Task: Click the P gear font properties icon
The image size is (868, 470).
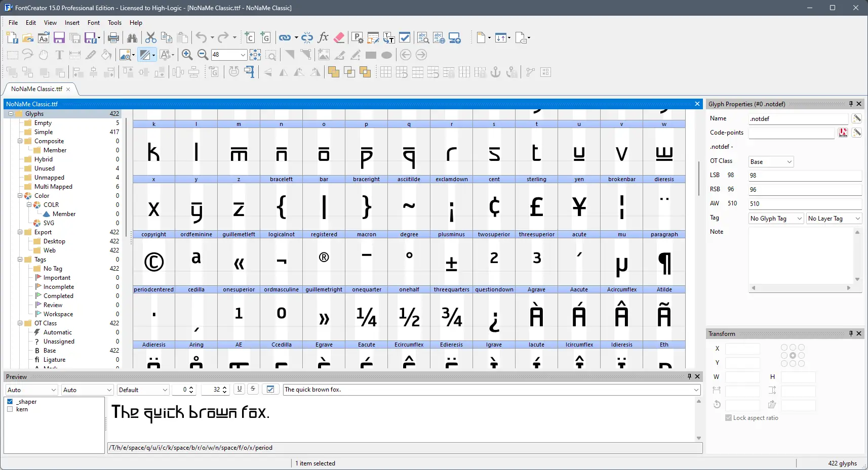Action: coord(358,37)
